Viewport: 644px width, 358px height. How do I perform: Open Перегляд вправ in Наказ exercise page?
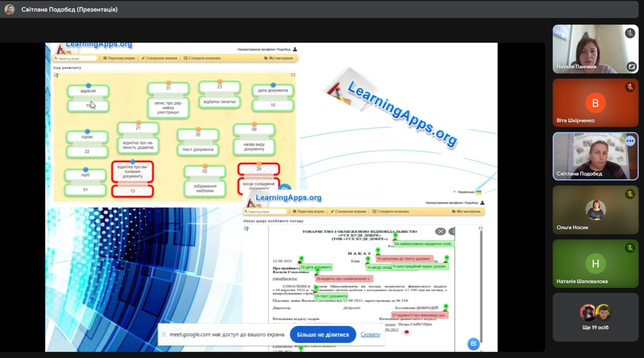click(x=308, y=211)
